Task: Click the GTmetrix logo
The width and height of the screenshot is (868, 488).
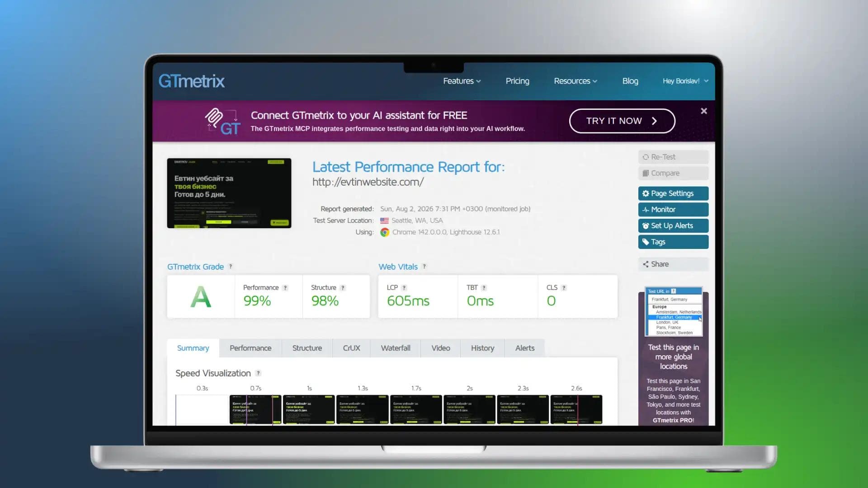Action: 191,81
